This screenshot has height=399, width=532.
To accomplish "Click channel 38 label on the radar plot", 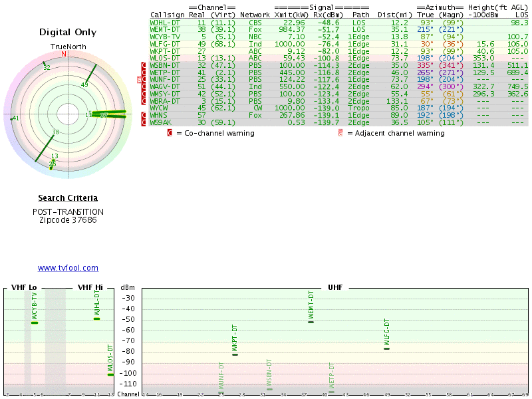I will [x=56, y=132].
